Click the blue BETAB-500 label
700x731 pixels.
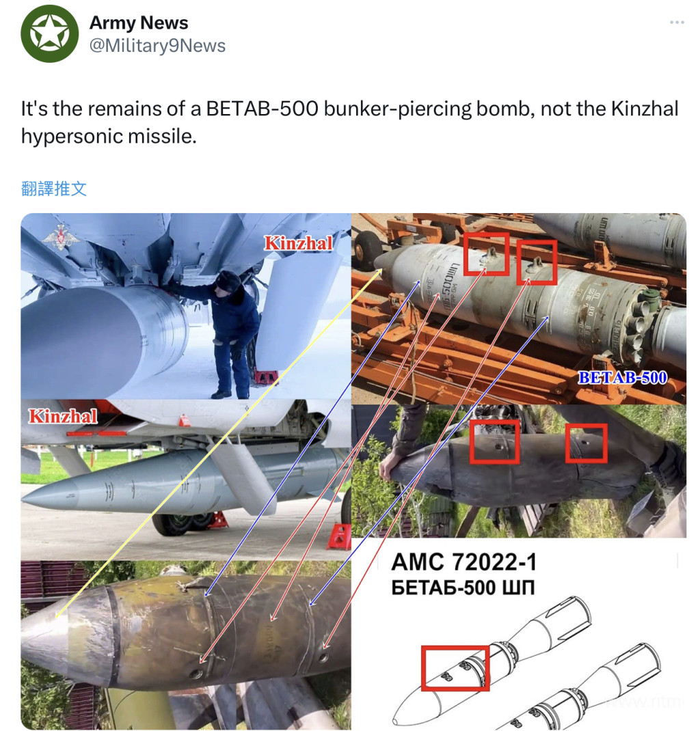[x=622, y=377]
